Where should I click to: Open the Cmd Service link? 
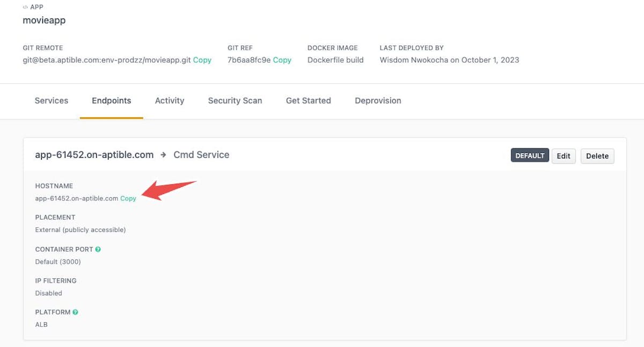click(201, 155)
